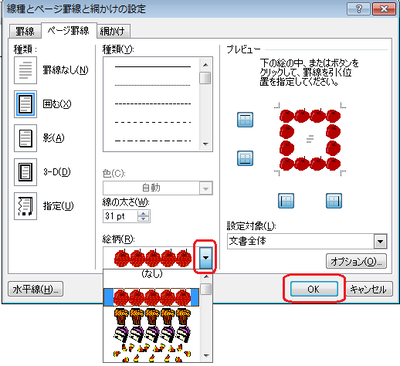Select the 指定 (custom) border setting icon
The image size is (400, 366).
point(25,206)
